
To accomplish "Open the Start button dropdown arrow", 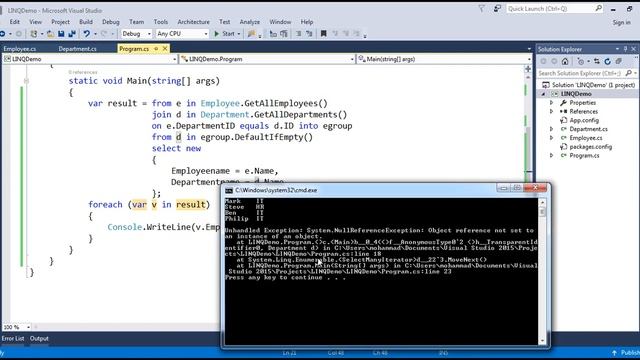I will coord(239,34).
